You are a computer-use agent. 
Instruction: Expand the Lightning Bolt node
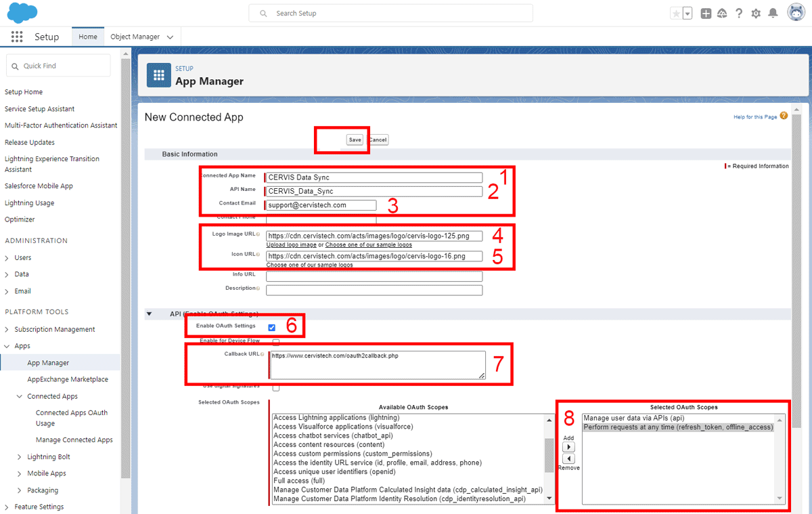(x=20, y=457)
